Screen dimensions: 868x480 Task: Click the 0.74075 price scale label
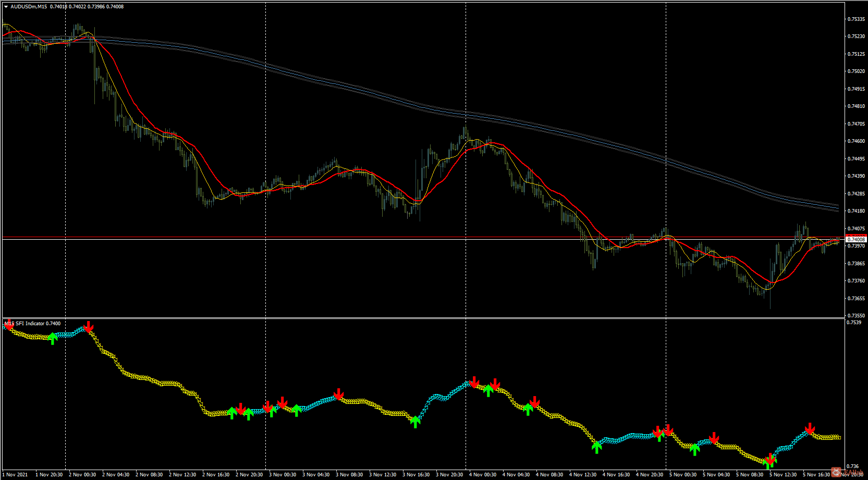[857, 229]
